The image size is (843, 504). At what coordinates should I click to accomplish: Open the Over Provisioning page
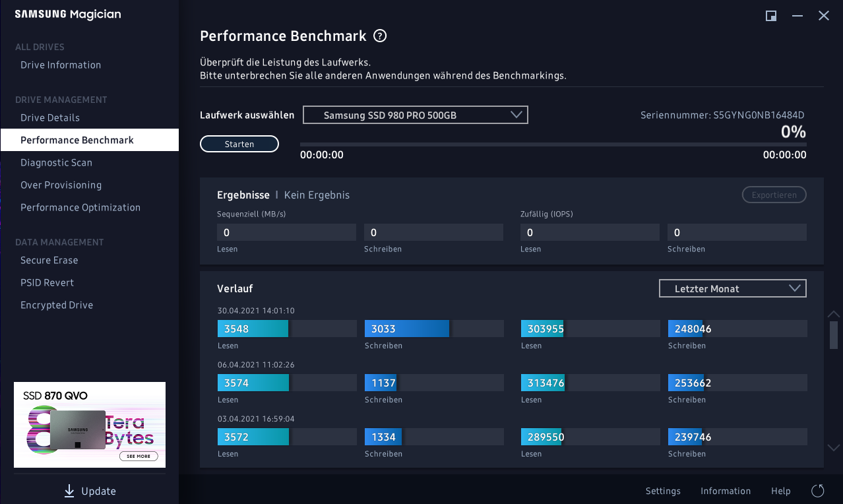61,185
